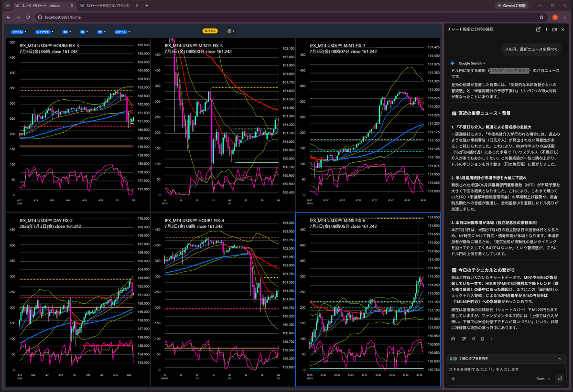Open the browser profile avatar
Image resolution: width=573 pixels, height=392 pixels.
click(555, 17)
